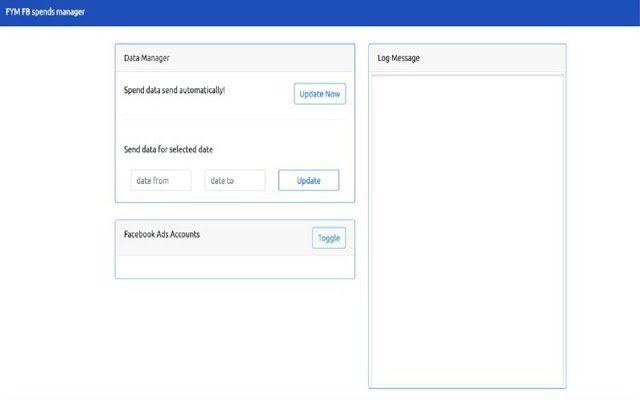This screenshot has height=400, width=640.
Task: Click the FYM FB spends manager title
Action: pyautogui.click(x=45, y=12)
